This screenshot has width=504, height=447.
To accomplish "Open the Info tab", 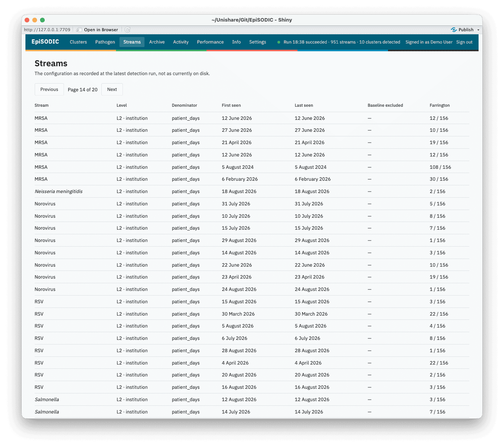I will pyautogui.click(x=237, y=42).
